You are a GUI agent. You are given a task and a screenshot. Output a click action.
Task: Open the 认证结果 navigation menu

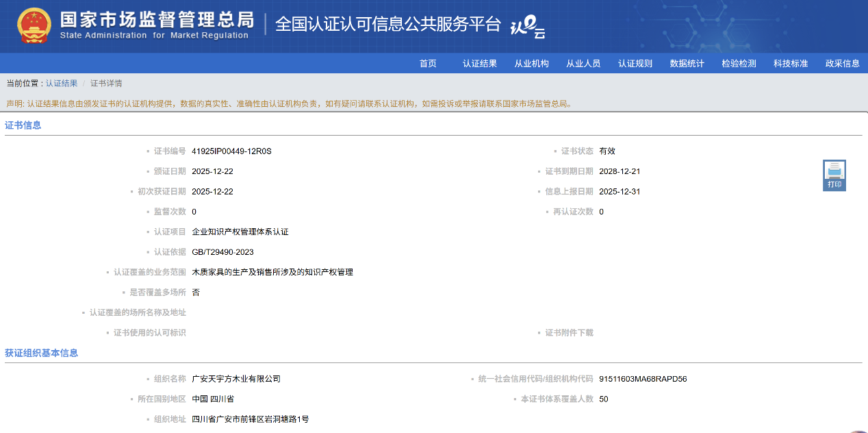click(480, 63)
